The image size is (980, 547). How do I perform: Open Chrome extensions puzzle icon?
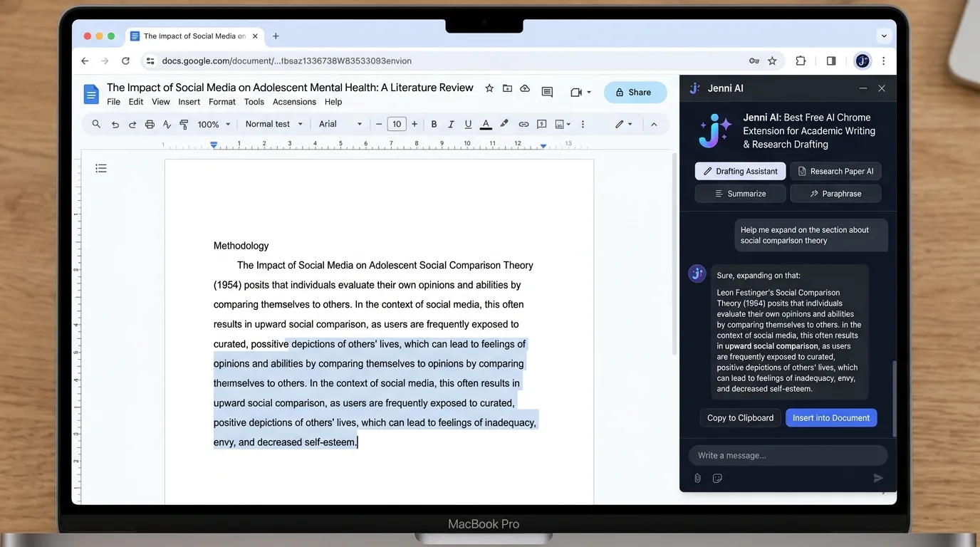[801, 61]
